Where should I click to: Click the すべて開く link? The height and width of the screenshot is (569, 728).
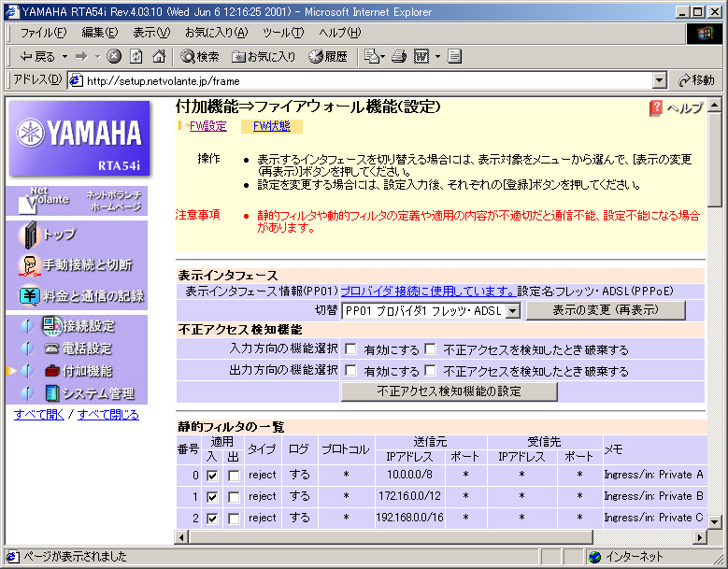click(x=39, y=414)
